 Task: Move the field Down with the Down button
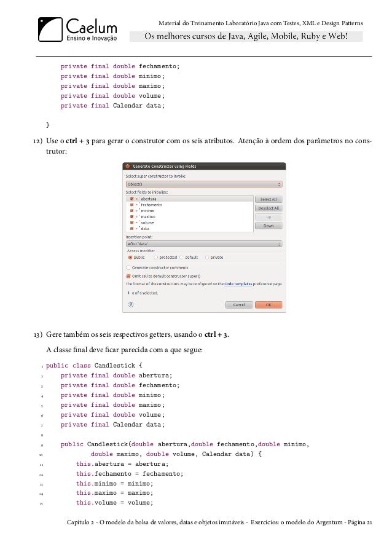coord(269,226)
